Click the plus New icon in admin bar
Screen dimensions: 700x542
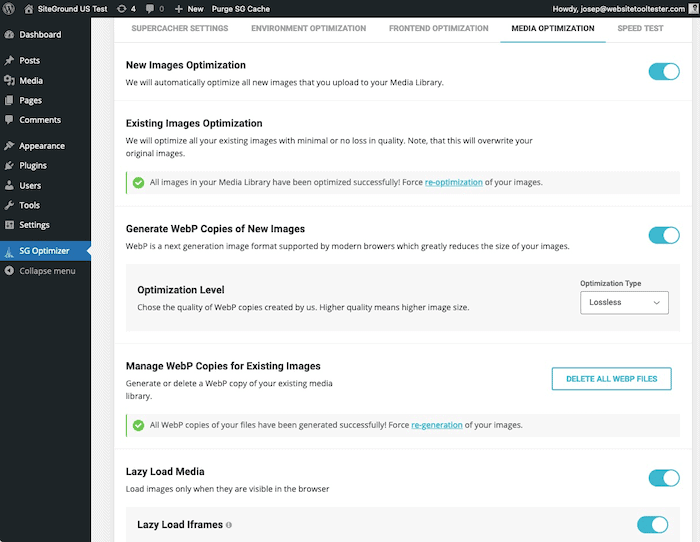179,8
